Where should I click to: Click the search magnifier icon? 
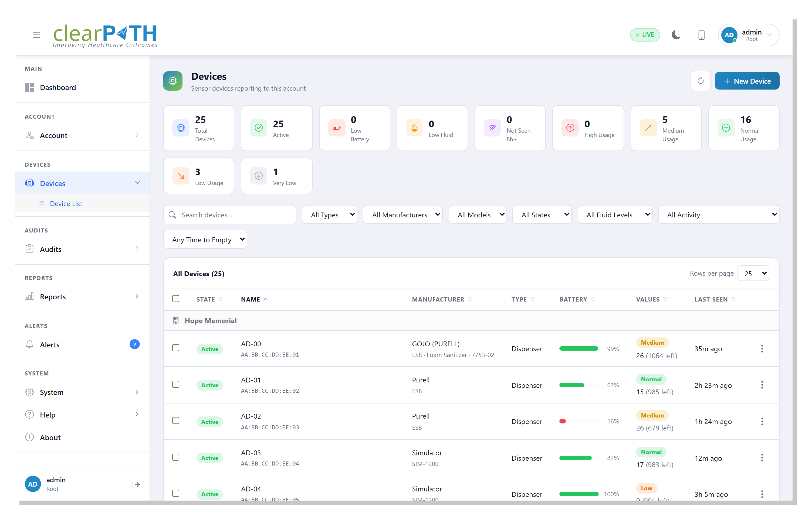[172, 215]
